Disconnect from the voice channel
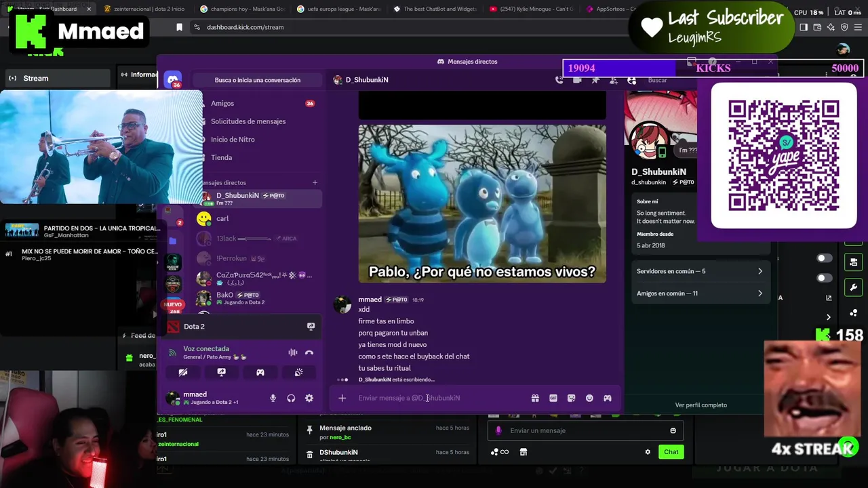The image size is (868, 488). [x=309, y=352]
